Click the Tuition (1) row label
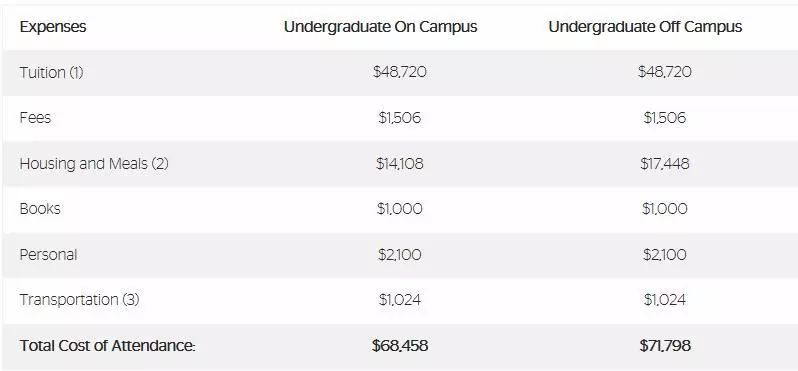 [x=51, y=73]
